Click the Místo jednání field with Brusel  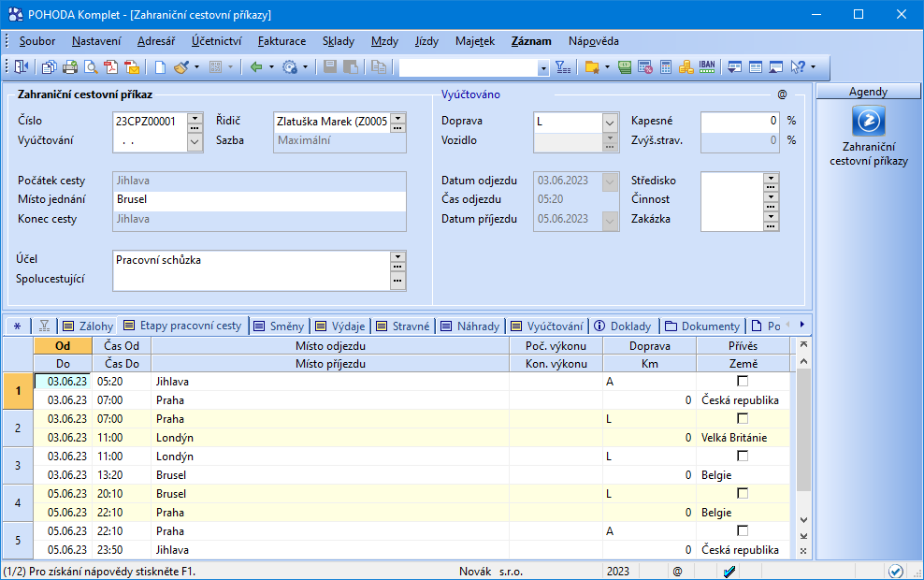click(x=259, y=199)
